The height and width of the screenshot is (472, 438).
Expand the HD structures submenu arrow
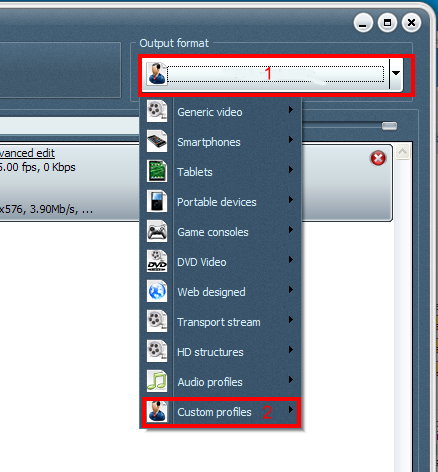(291, 350)
